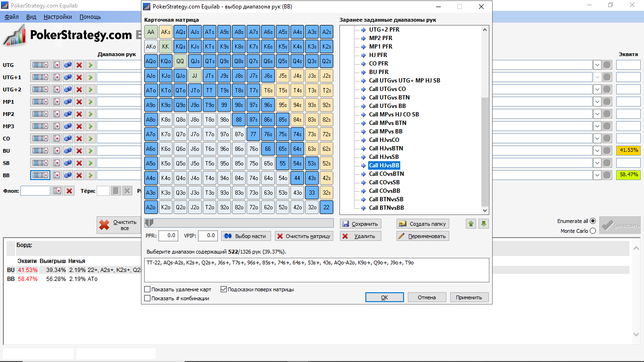
Task: Open the hand range selector for UTG
Action: (40, 65)
